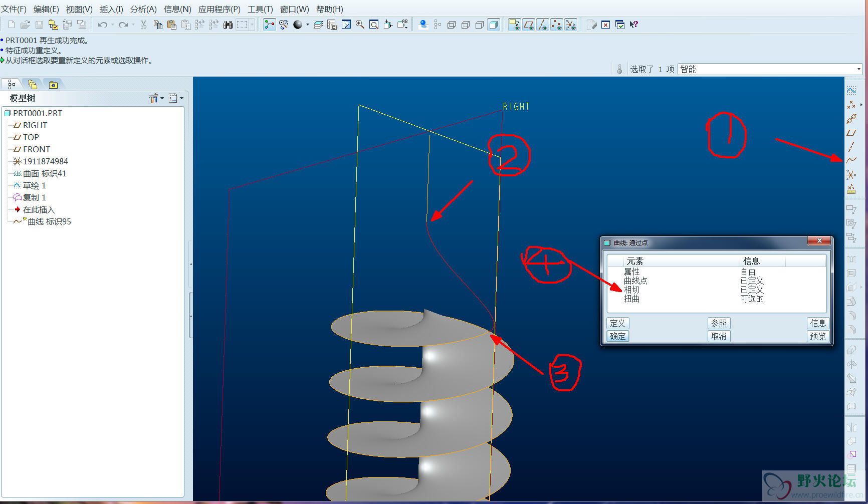Screen dimensions: 868x504
Task: Click the 定义 button in dialog
Action: [617, 323]
